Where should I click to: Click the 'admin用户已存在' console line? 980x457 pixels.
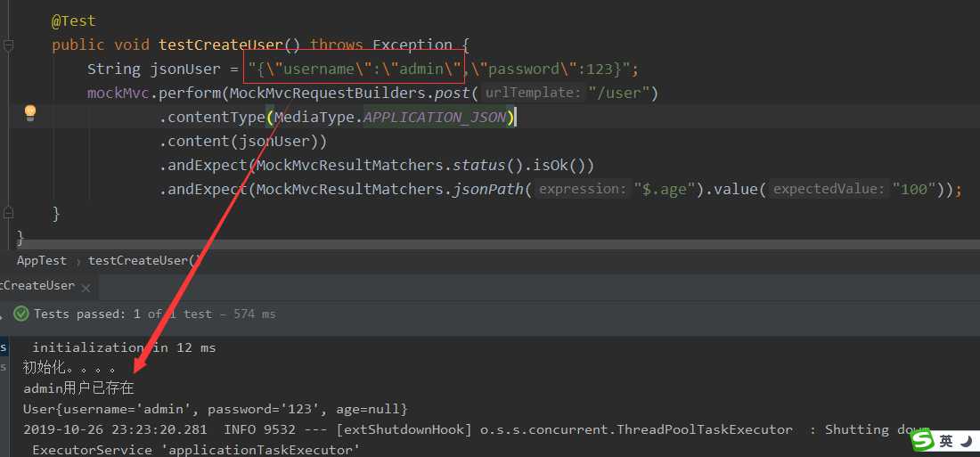tap(78, 388)
